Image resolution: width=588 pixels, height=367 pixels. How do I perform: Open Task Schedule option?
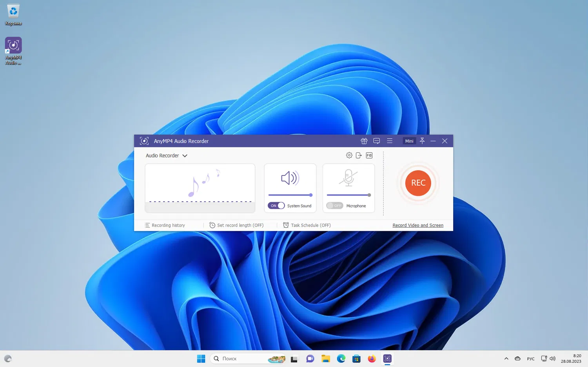coord(307,225)
